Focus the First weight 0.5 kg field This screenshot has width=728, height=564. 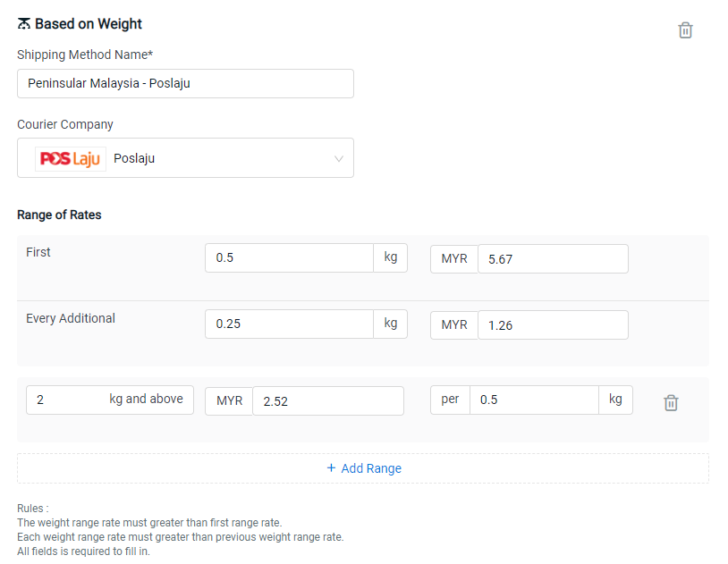(x=289, y=257)
